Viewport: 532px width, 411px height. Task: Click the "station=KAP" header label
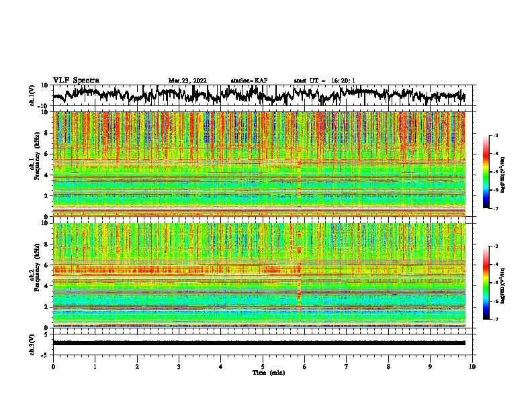(x=249, y=81)
